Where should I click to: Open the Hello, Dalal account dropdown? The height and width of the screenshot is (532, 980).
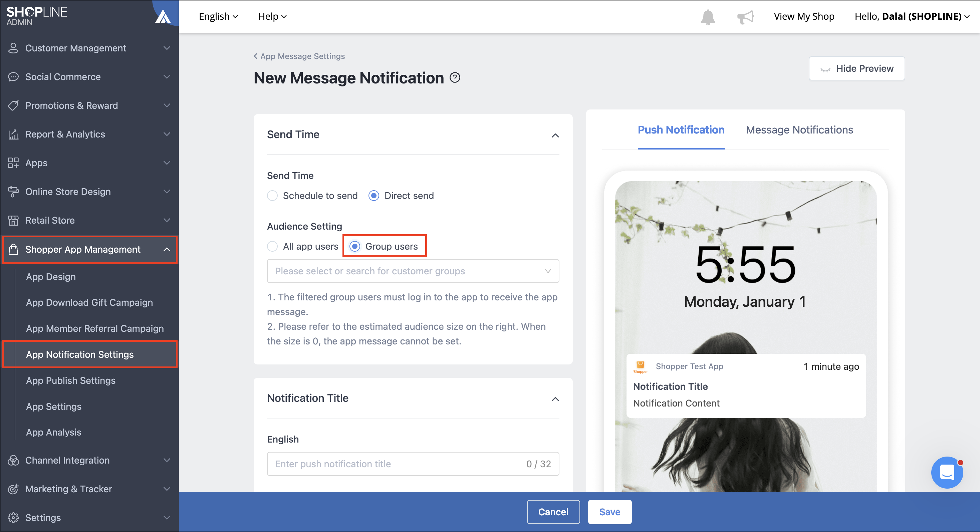pyautogui.click(x=912, y=16)
